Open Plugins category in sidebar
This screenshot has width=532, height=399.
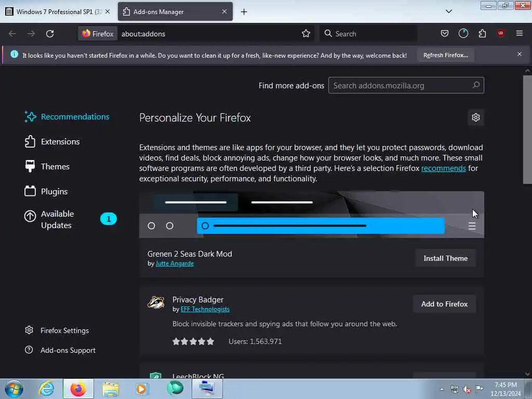coord(46,191)
